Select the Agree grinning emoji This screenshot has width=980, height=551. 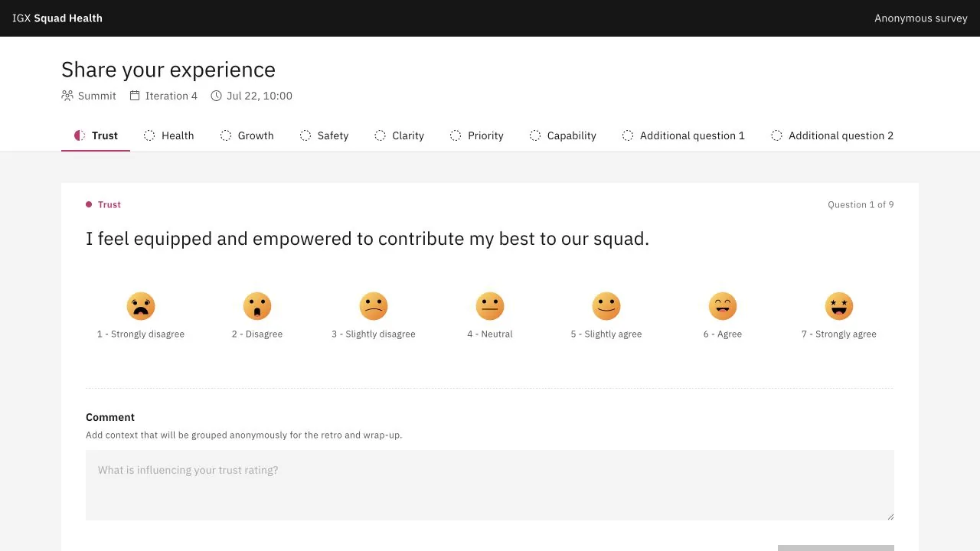point(723,306)
